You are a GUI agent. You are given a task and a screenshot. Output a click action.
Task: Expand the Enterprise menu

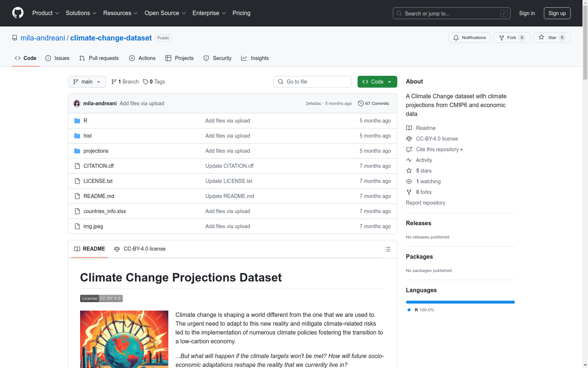(x=209, y=13)
